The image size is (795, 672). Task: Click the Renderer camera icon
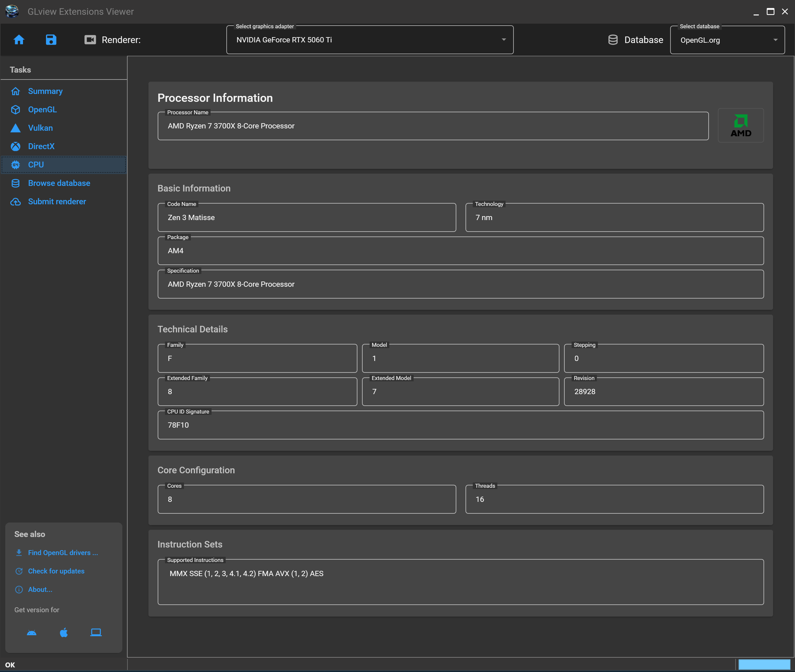[x=90, y=40]
